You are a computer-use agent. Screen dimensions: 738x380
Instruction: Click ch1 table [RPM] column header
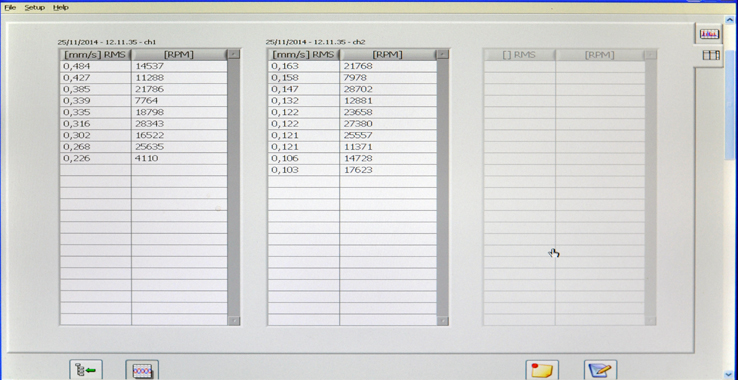pyautogui.click(x=179, y=55)
